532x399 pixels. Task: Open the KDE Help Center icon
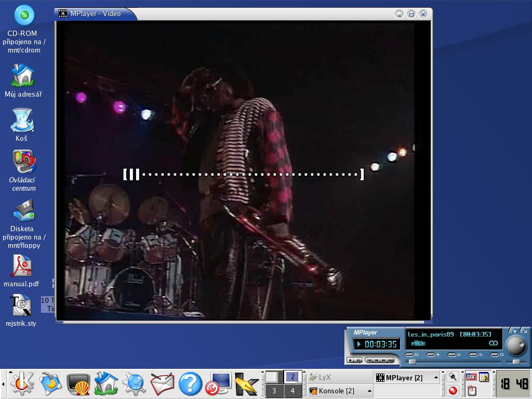tap(190, 384)
